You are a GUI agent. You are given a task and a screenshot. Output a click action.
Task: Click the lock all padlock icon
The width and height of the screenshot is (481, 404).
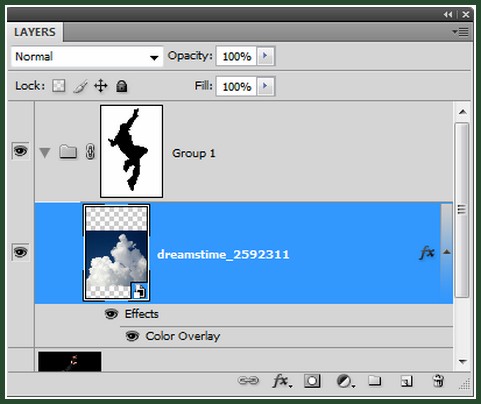(121, 86)
